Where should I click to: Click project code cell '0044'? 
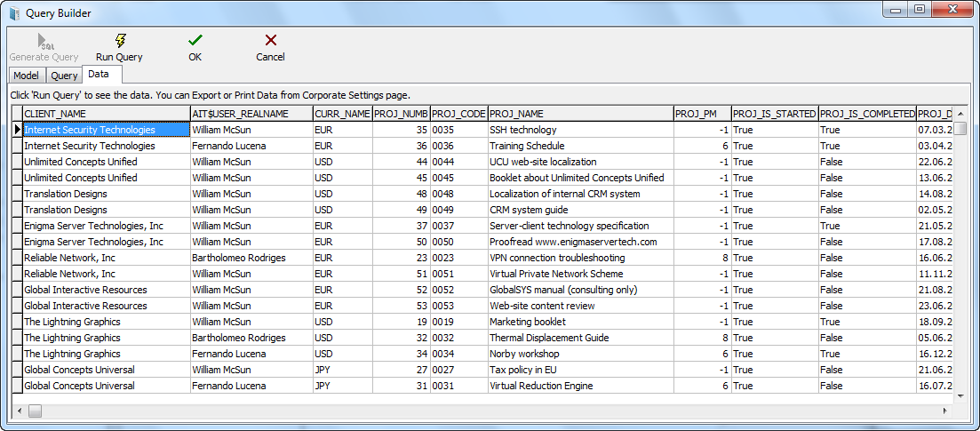coord(458,162)
